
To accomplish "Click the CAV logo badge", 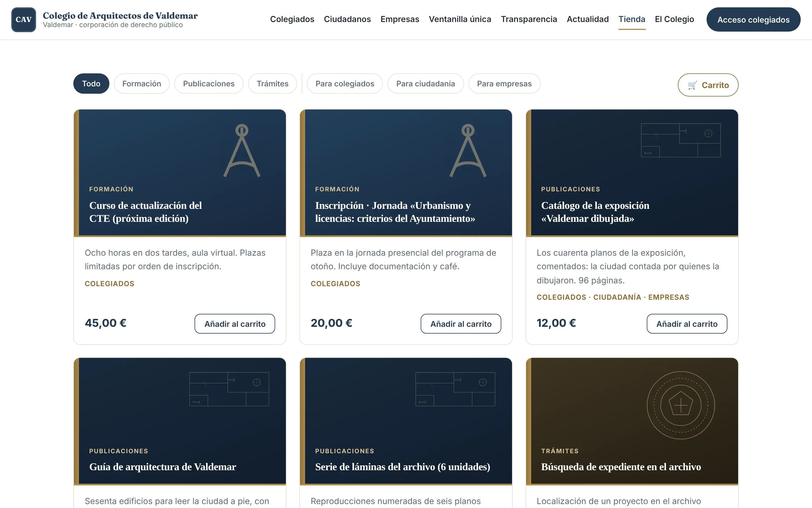I will pos(23,19).
